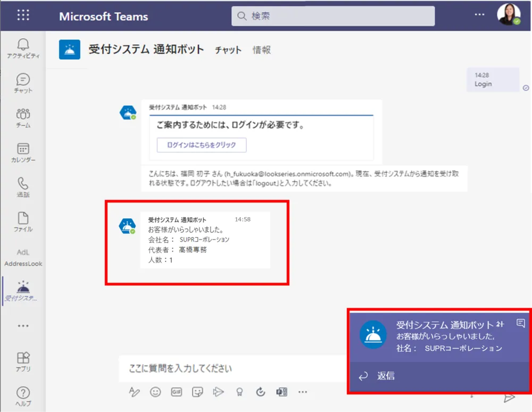Open the Calendar (カレンダー) icon
The width and height of the screenshot is (532, 412).
[23, 152]
